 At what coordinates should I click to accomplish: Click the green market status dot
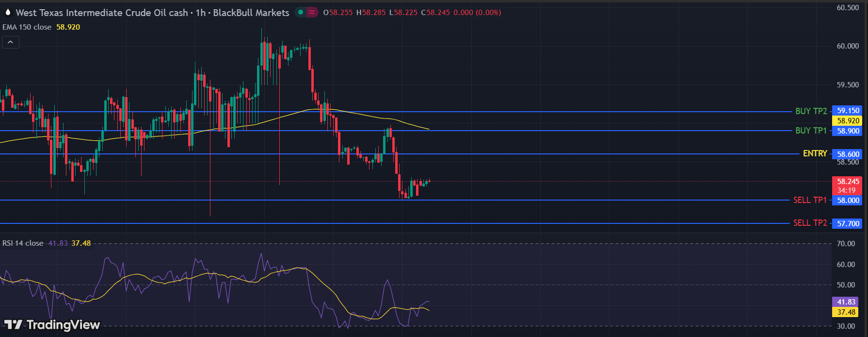click(x=301, y=13)
